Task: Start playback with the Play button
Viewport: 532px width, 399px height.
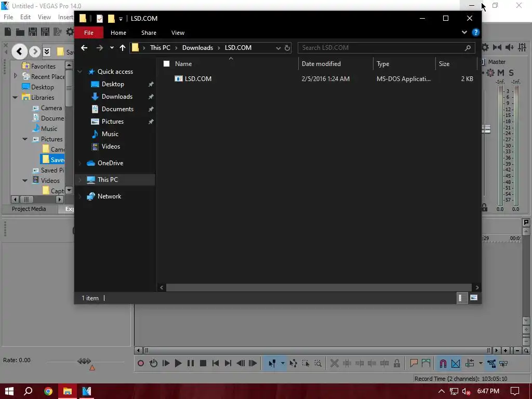Action: coord(178,363)
